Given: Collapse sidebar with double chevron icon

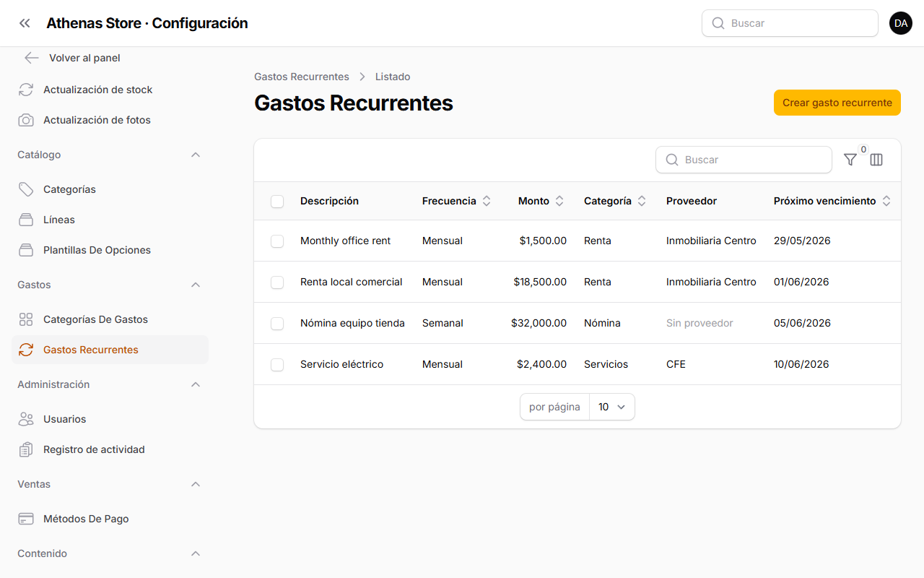Looking at the screenshot, I should (25, 23).
